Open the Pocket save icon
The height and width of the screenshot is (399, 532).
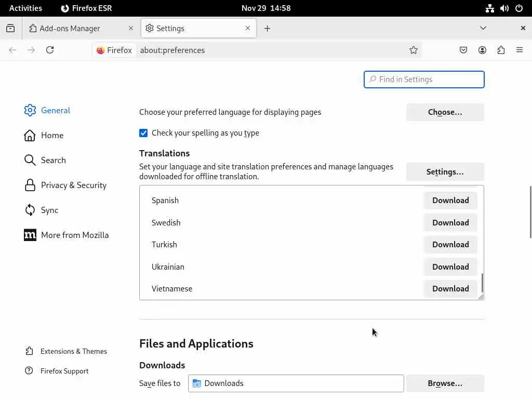tap(463, 50)
